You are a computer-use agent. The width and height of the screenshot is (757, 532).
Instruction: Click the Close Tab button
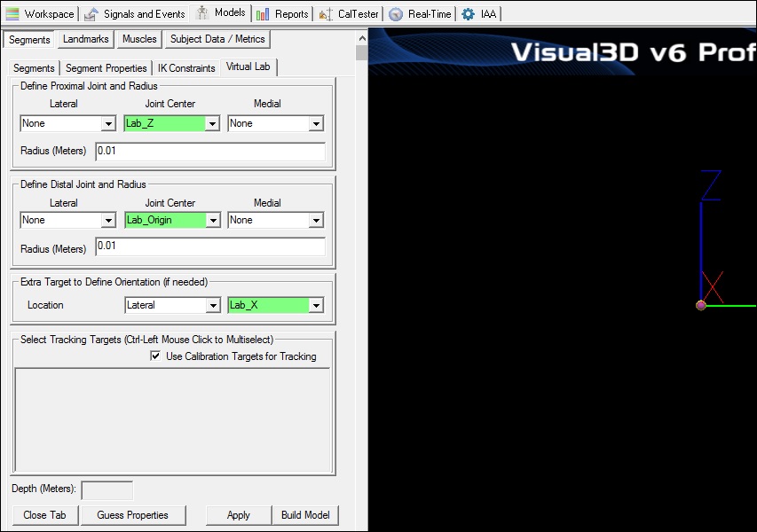(45, 515)
